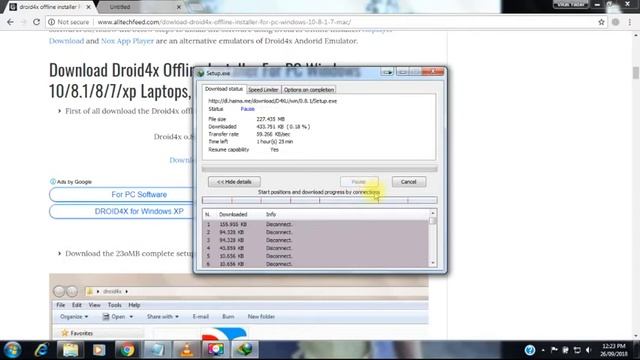
Task: Close the Untitled browser tab
Action: click(x=179, y=7)
